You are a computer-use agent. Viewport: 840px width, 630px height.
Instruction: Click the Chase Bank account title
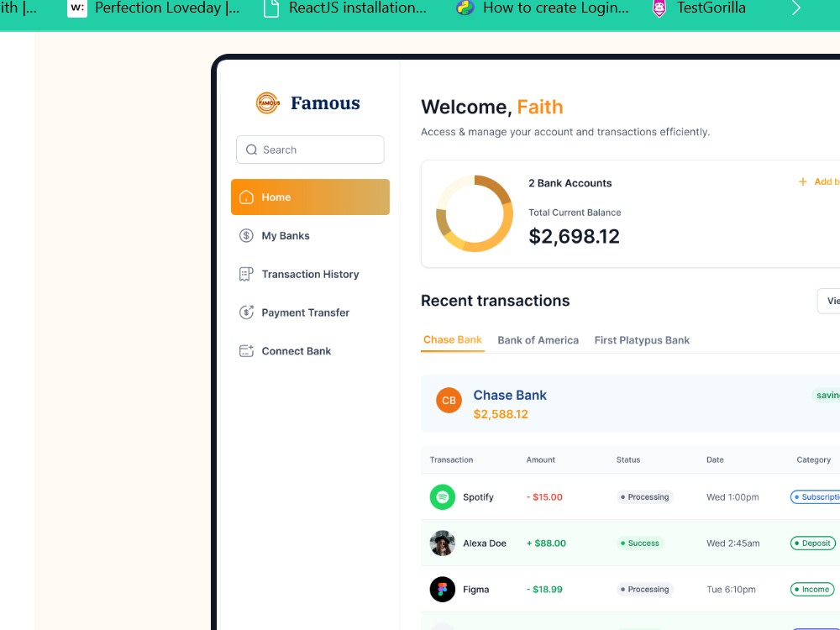510,396
